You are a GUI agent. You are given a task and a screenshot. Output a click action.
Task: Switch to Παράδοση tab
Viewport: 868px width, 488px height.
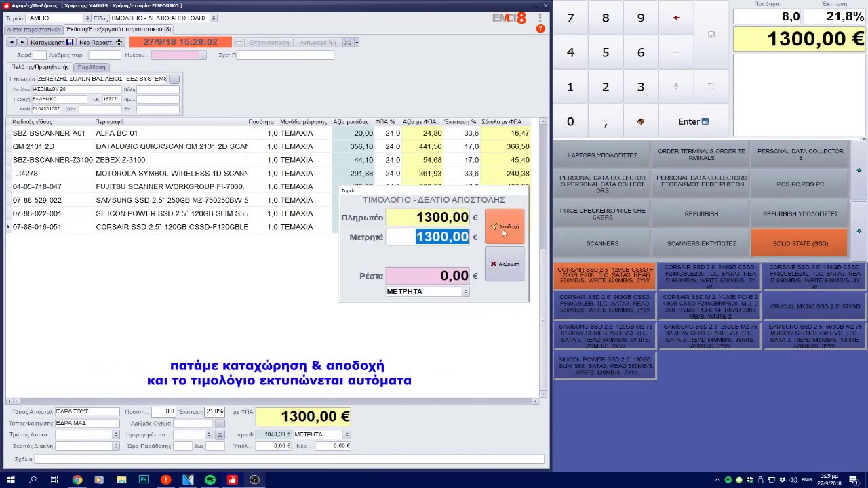click(x=92, y=67)
